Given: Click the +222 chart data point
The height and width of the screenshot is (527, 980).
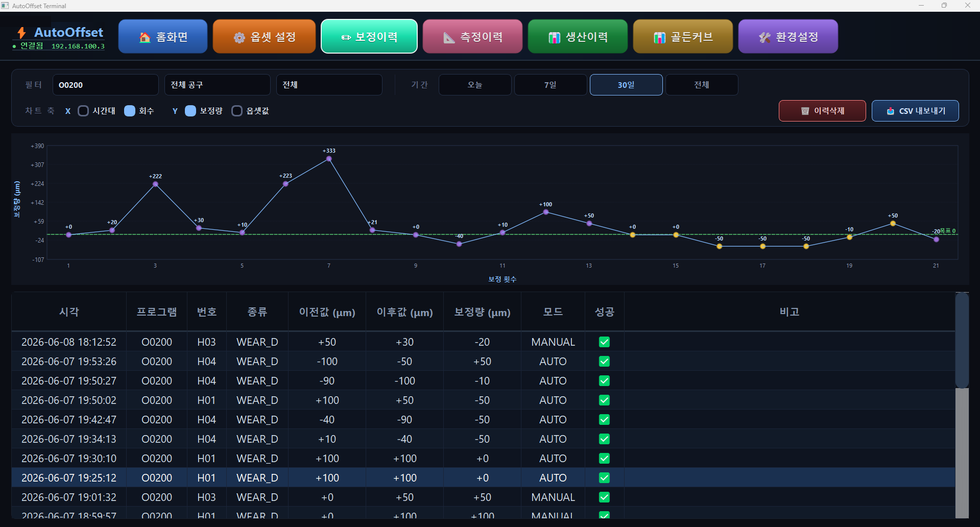Looking at the screenshot, I should point(155,184).
